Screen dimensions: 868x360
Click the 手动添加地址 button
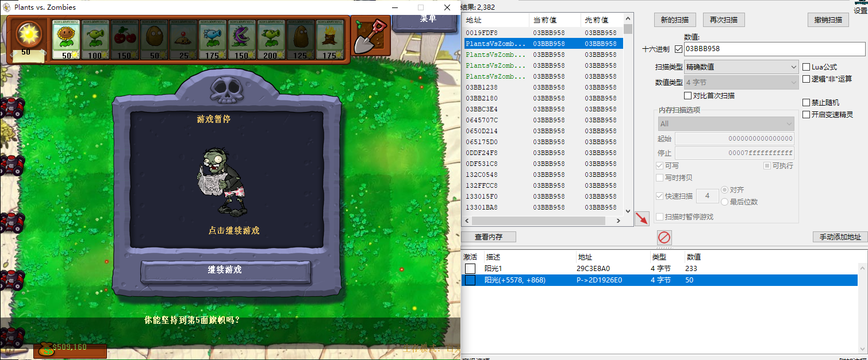coord(840,237)
